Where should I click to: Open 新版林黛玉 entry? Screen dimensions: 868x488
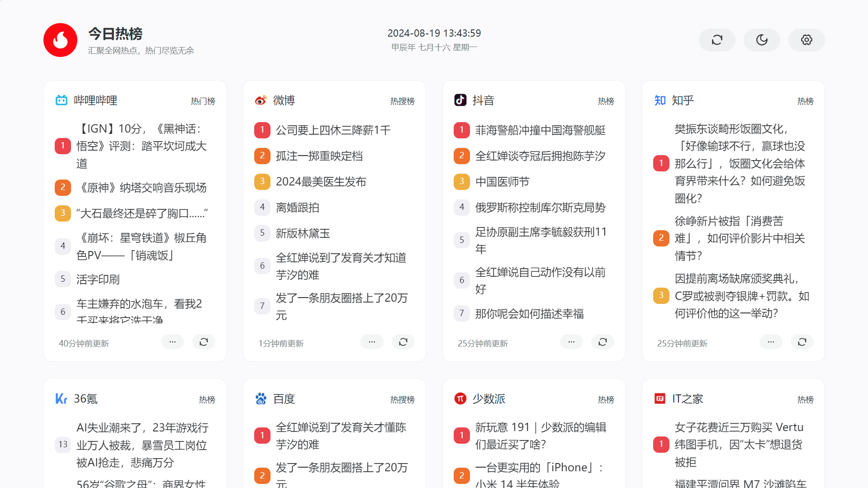[303, 233]
